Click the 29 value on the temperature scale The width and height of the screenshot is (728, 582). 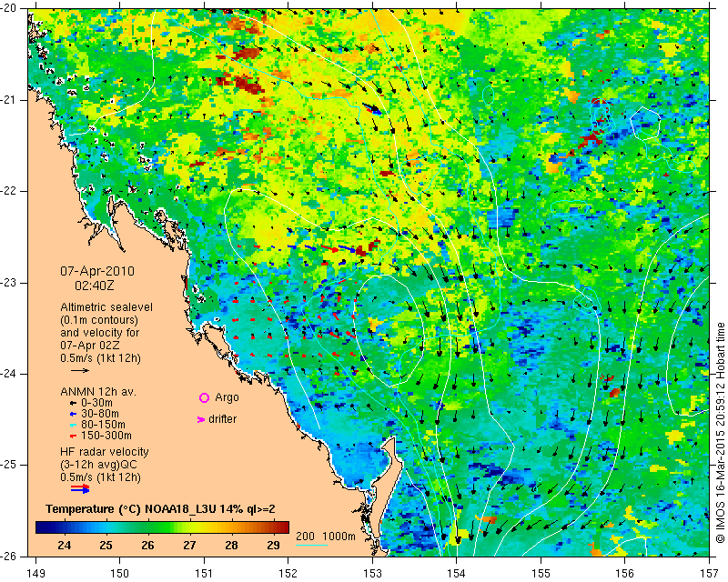pos(273,545)
